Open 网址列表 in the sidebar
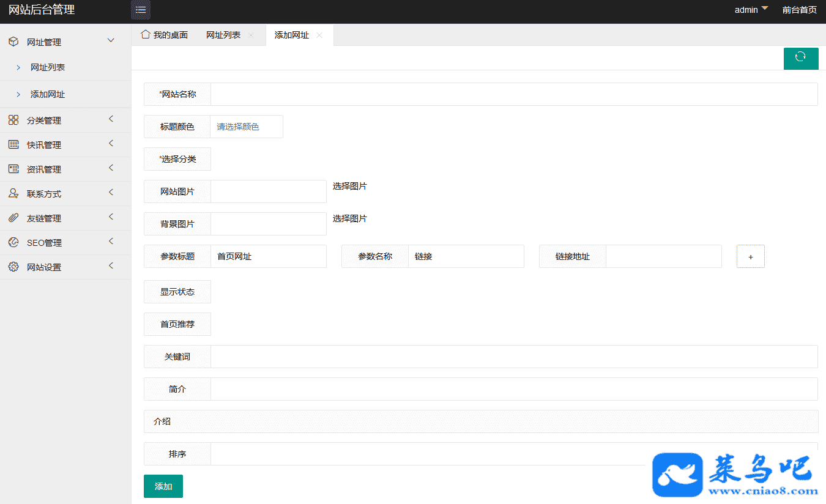This screenshot has height=504, width=826. [48, 67]
